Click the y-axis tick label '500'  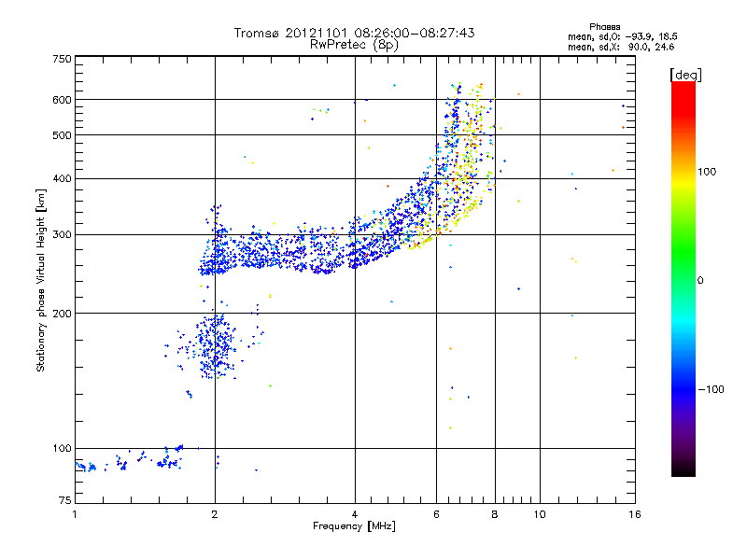tap(62, 135)
